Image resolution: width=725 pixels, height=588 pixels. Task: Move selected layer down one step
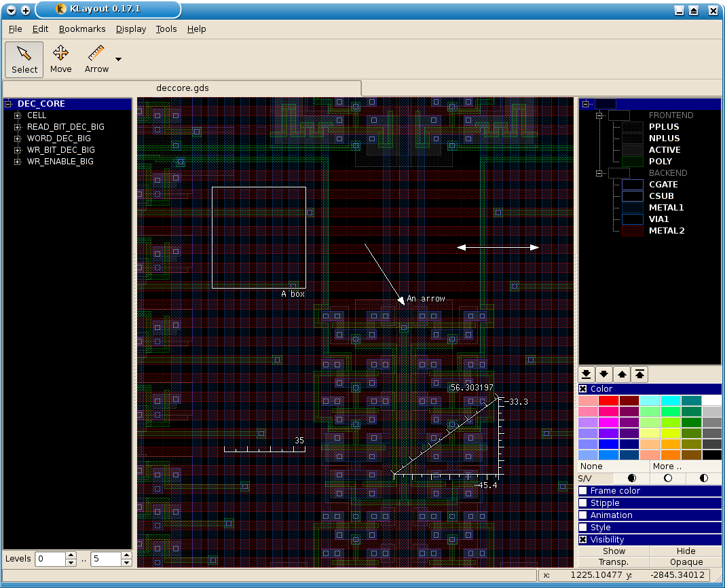tap(603, 374)
